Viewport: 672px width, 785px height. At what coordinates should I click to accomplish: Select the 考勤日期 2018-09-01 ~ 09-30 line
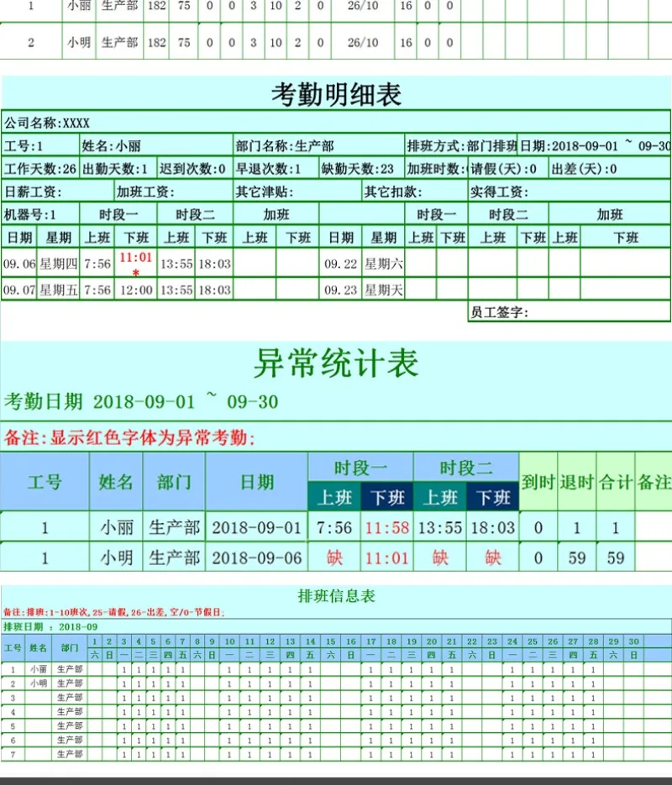[x=141, y=401]
